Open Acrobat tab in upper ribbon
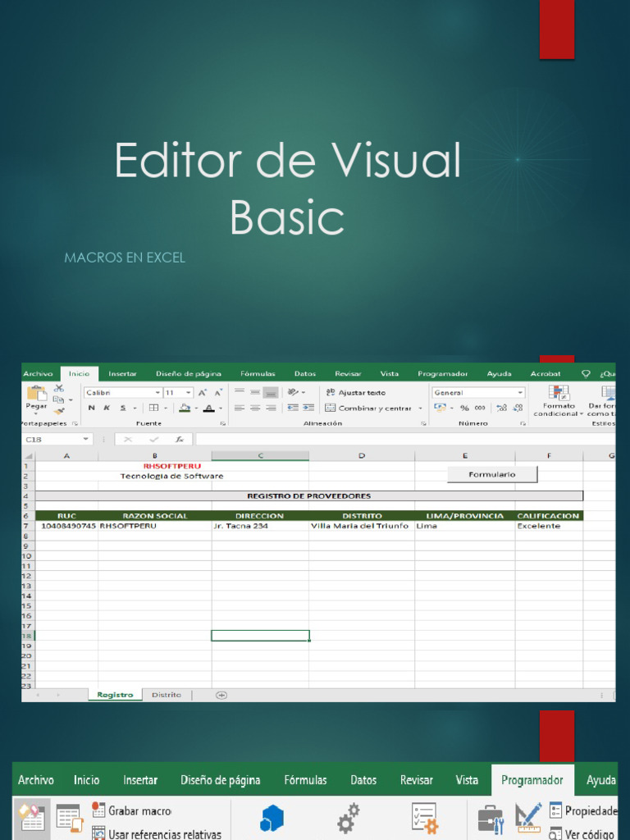 (546, 374)
